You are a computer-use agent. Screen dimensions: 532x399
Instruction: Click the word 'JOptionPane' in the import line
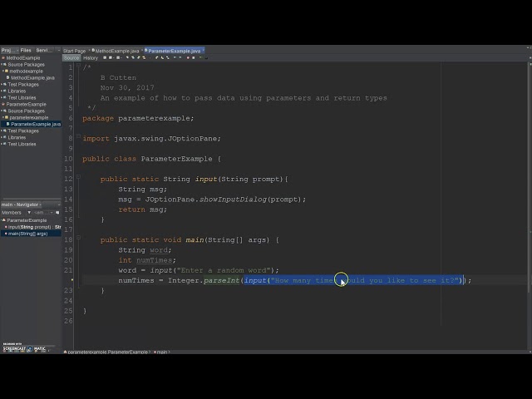(x=192, y=139)
